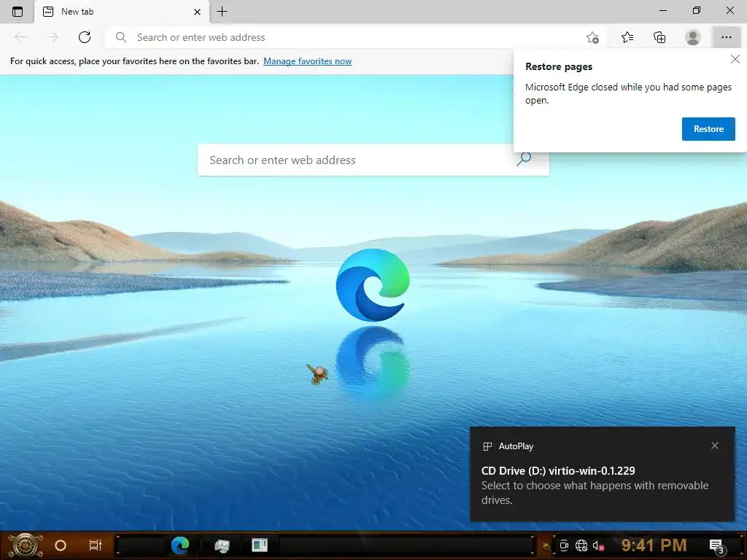
Task: Click the magnifier icon in page search box
Action: (524, 158)
